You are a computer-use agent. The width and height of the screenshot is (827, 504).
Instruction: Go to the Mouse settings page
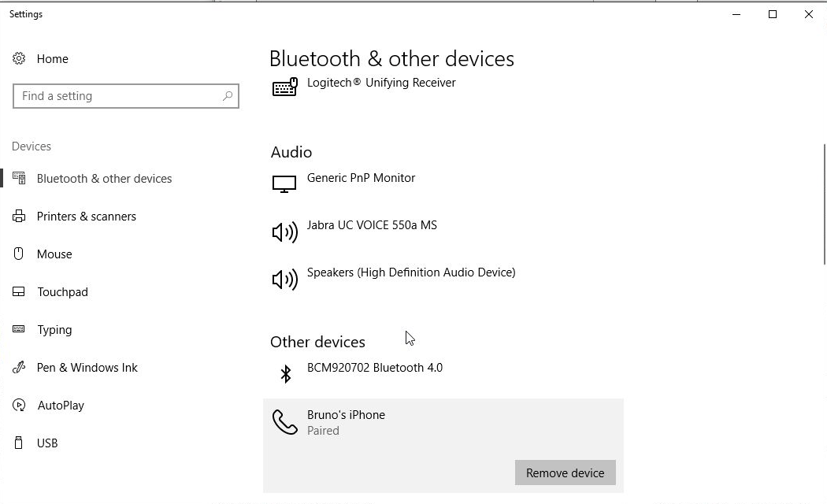(x=54, y=254)
